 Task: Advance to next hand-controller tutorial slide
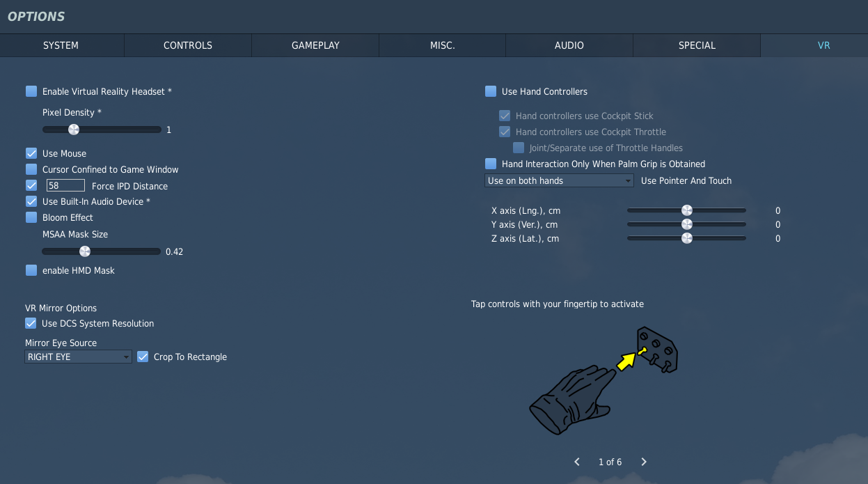point(644,462)
